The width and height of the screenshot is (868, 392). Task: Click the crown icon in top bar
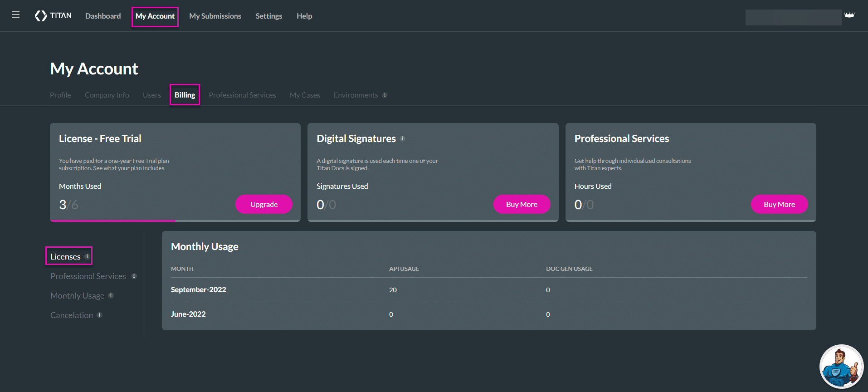849,15
